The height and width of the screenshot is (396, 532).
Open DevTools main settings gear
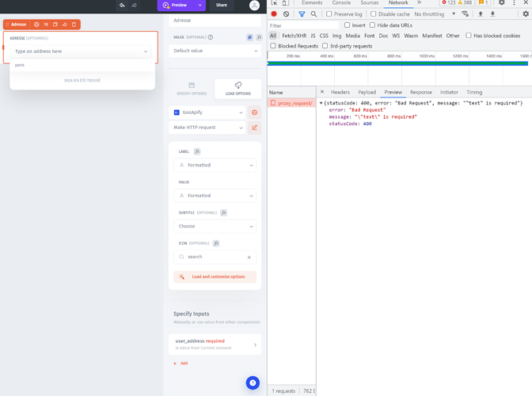click(x=501, y=2)
